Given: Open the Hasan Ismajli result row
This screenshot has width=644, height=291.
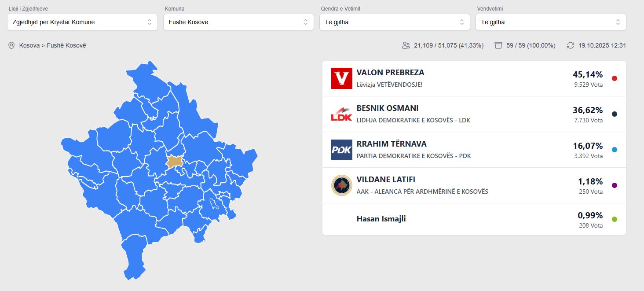Looking at the screenshot, I should click(473, 219).
